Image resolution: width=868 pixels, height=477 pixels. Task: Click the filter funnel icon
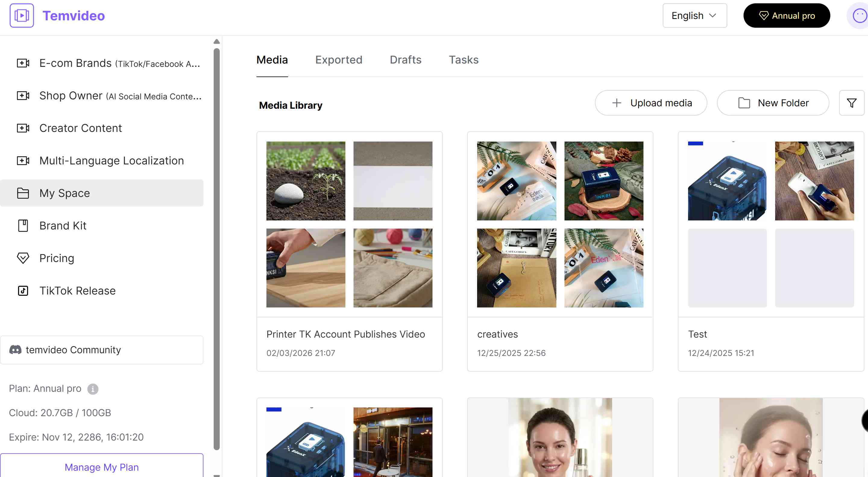(x=851, y=103)
